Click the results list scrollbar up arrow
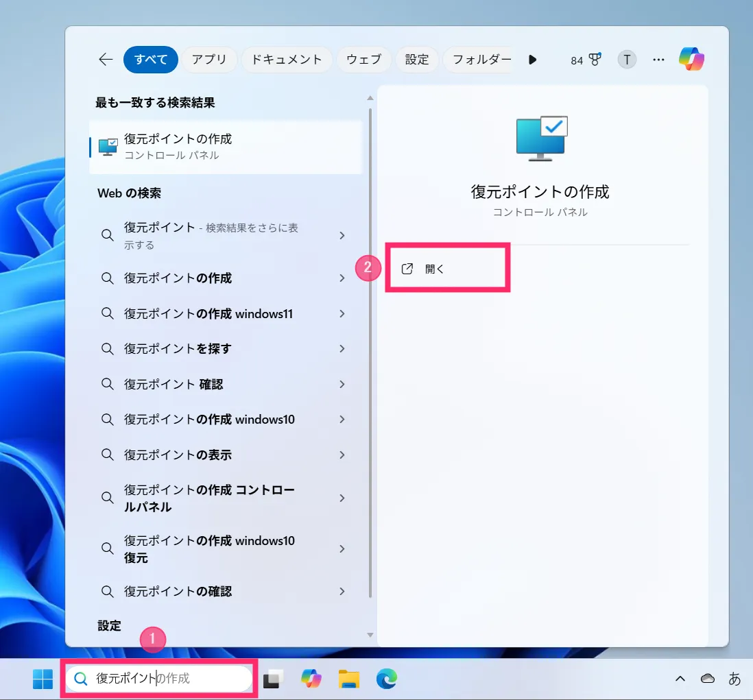Viewport: 753px width, 700px height. pos(370,98)
